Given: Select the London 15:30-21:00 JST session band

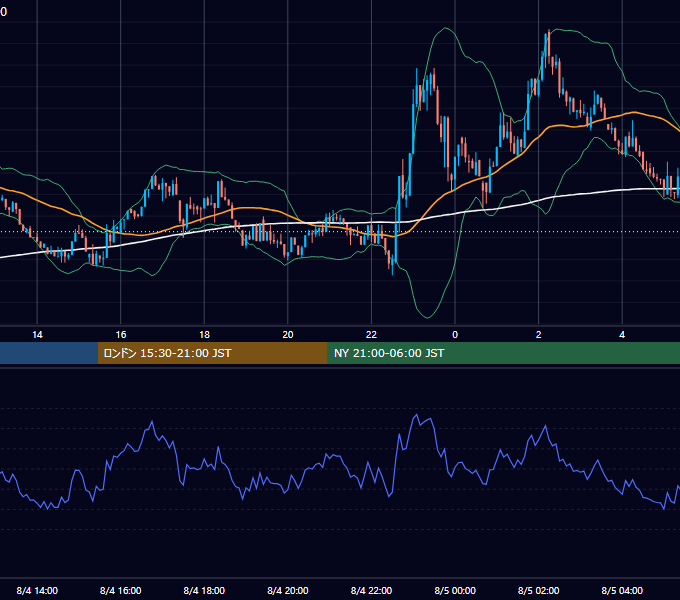Looking at the screenshot, I should [212, 353].
